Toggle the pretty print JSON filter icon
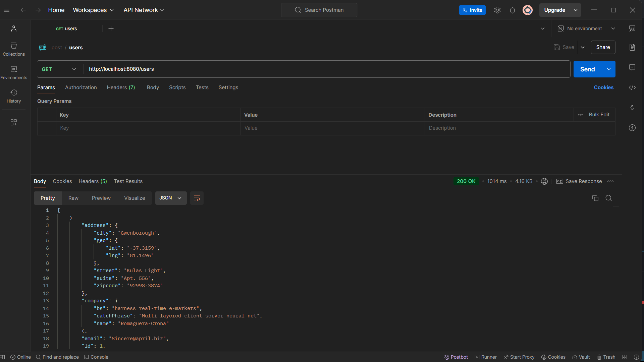 196,198
